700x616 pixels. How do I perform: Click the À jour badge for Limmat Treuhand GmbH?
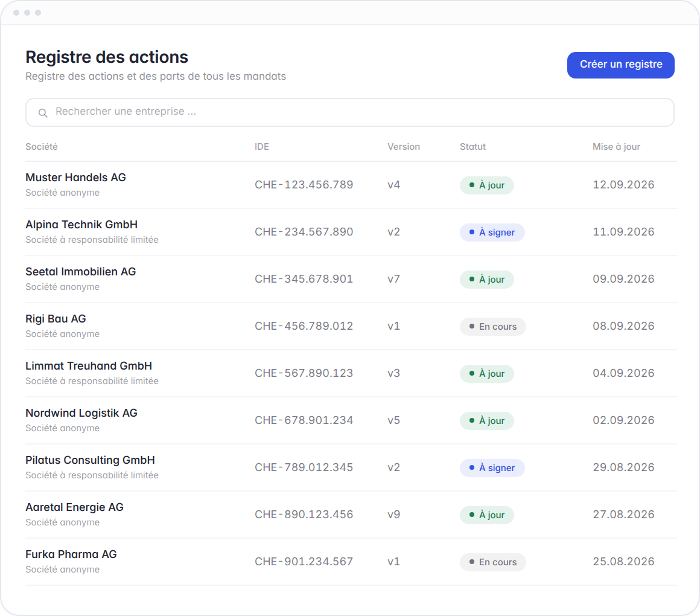[486, 374]
